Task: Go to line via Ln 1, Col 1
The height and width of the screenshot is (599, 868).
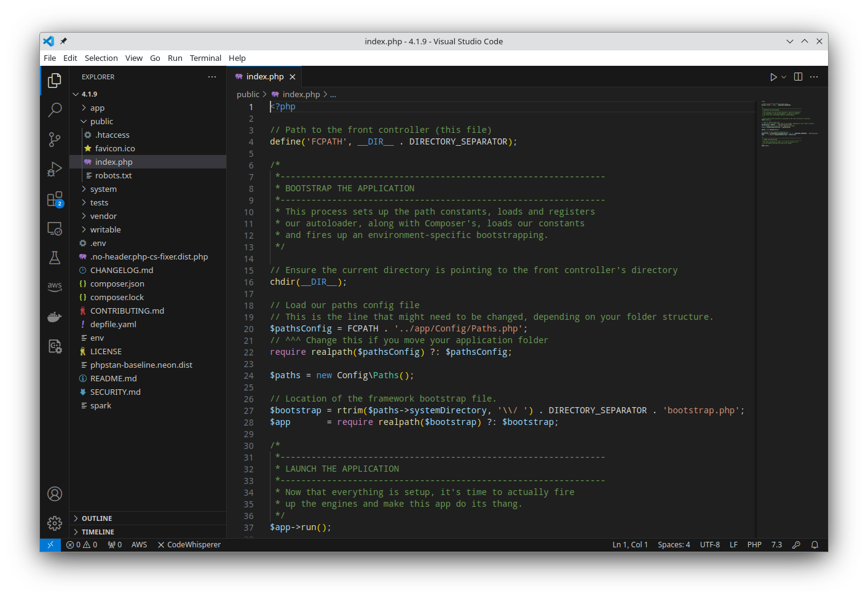Action: point(630,545)
